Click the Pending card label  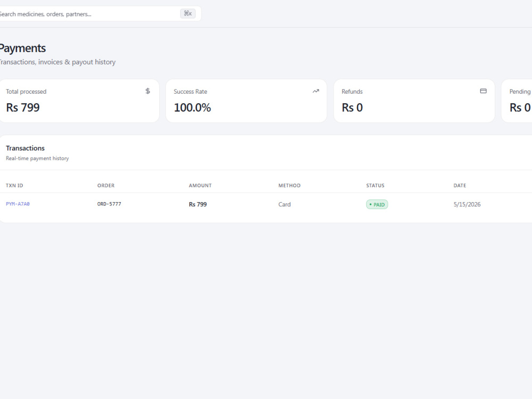tap(520, 92)
